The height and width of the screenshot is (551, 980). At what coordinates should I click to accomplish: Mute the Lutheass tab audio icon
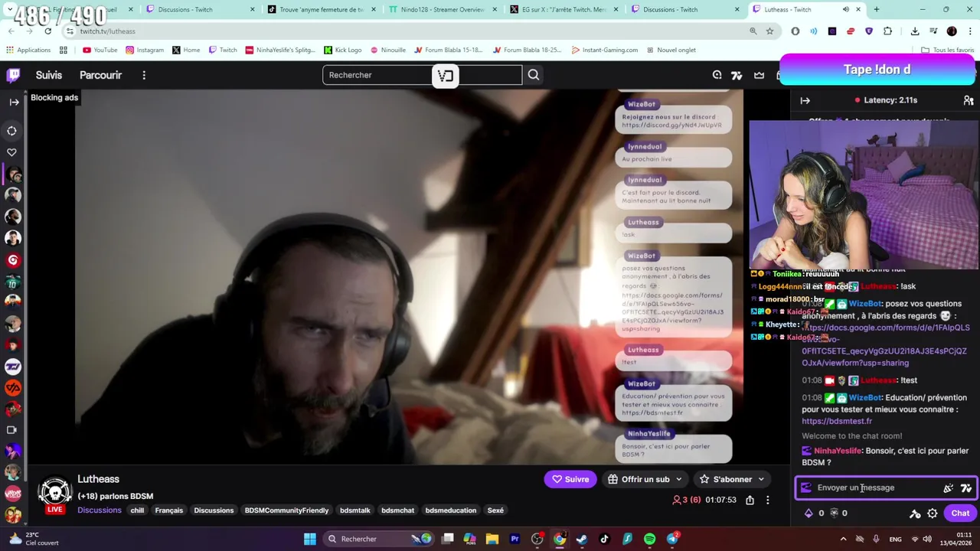point(845,9)
